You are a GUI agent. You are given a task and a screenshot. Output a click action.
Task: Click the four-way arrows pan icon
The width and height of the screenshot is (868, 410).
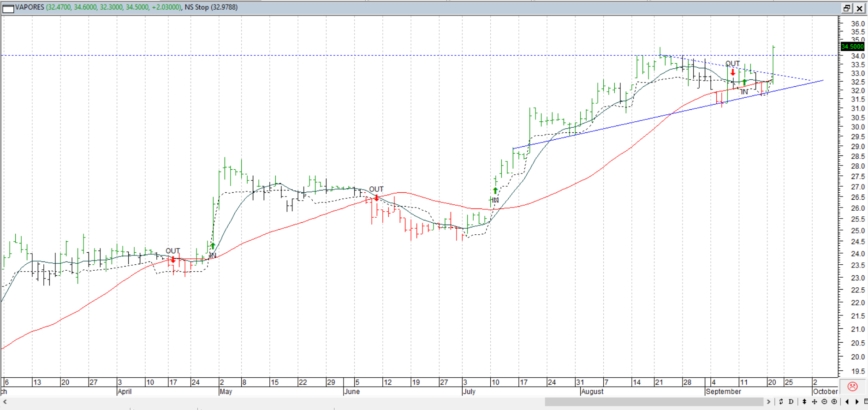pyautogui.click(x=814, y=402)
